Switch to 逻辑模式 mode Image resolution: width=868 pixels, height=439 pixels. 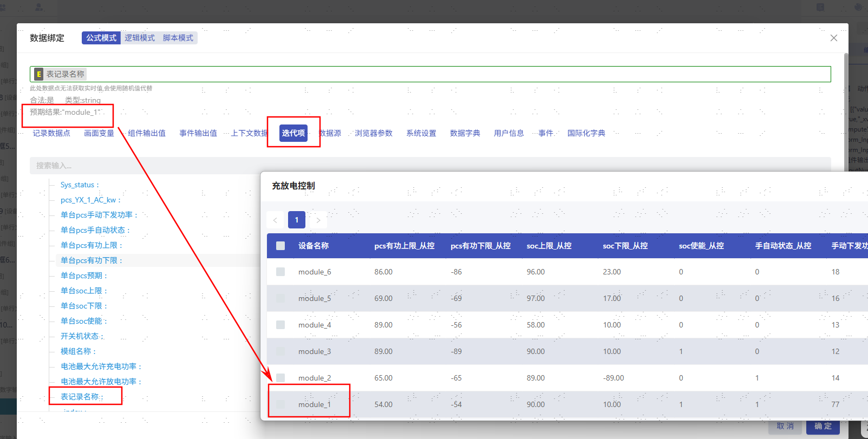point(140,38)
